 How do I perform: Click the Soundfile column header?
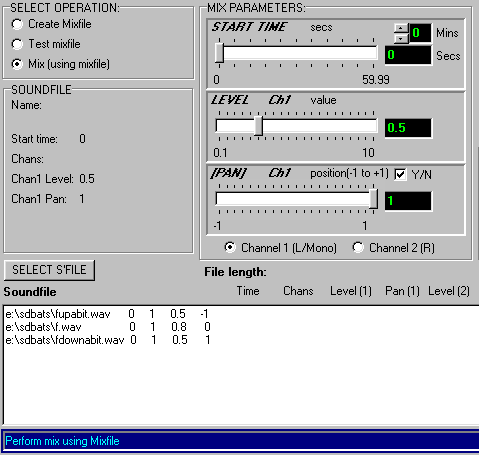pos(30,292)
